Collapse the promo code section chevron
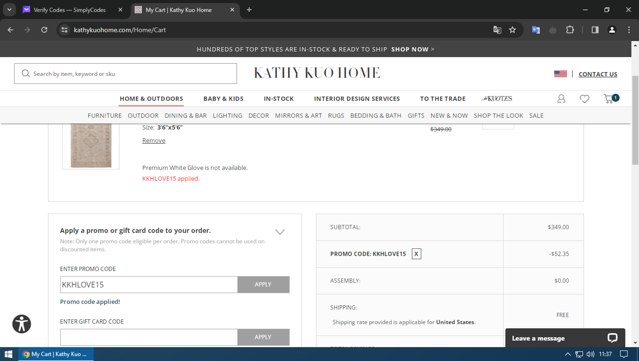Screen dimensions: 639x361 click(x=280, y=232)
